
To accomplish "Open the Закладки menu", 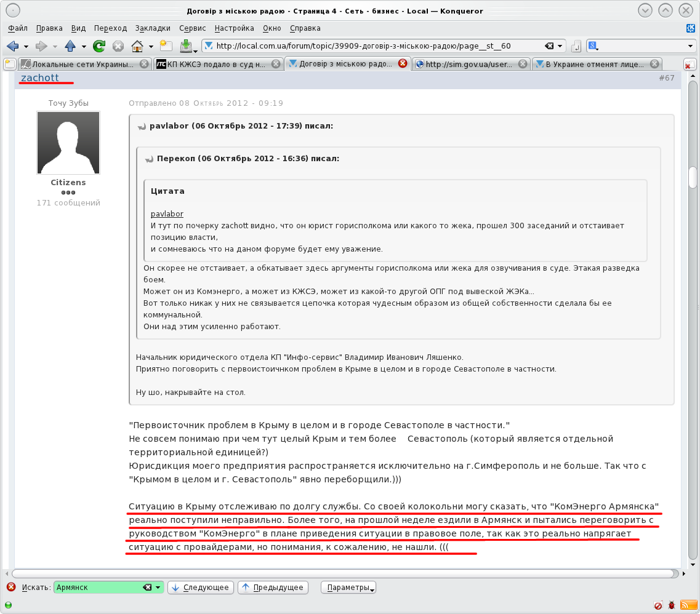I will [x=153, y=28].
